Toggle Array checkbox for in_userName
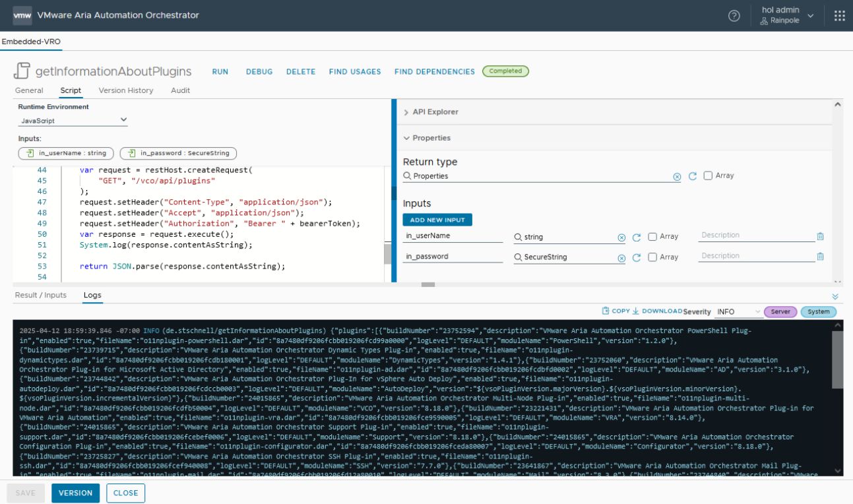Viewport: 853px width, 504px height. click(x=652, y=236)
